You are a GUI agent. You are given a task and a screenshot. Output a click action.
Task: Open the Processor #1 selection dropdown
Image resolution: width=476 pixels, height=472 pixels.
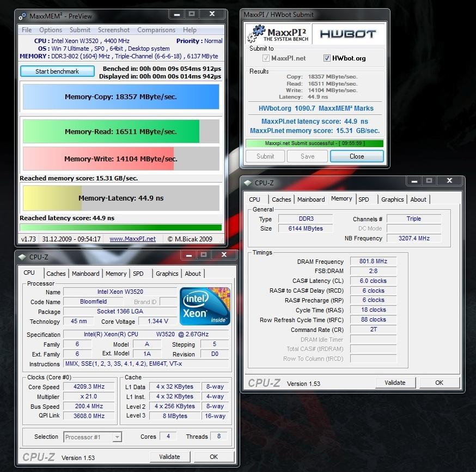coord(117,437)
